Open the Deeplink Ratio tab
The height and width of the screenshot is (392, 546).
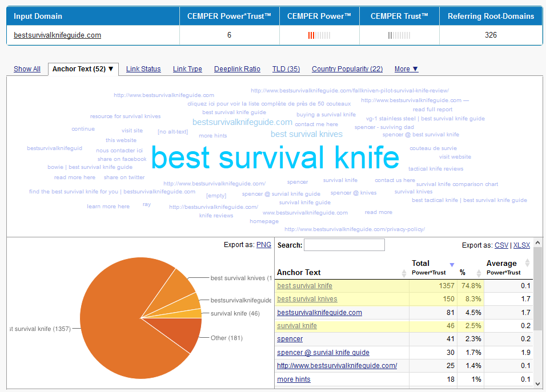[x=237, y=69]
